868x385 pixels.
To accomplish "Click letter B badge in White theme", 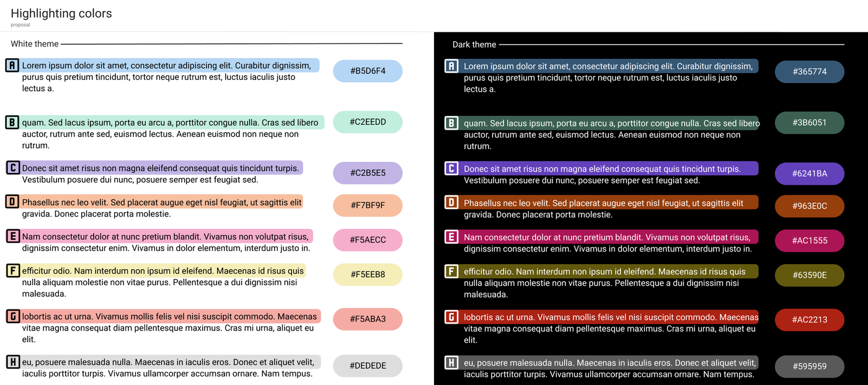I will (x=12, y=122).
